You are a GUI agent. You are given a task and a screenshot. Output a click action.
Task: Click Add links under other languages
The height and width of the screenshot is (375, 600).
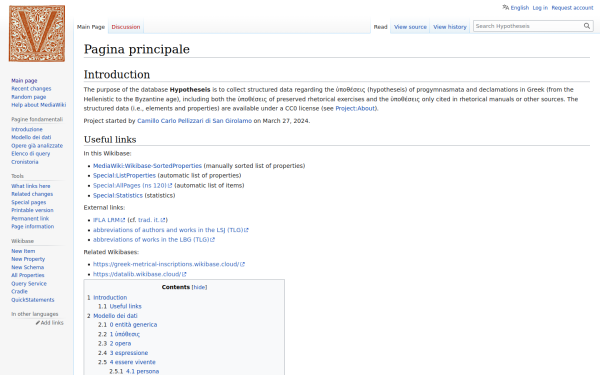pos(52,323)
